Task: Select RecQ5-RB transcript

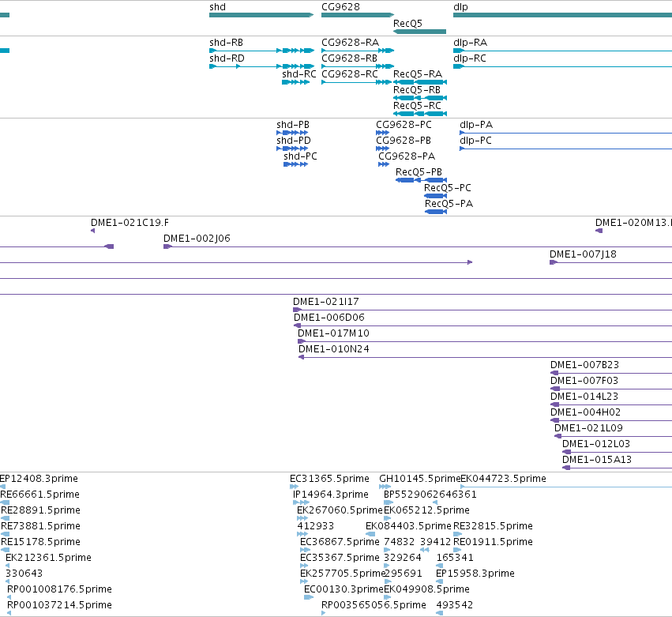Action: click(x=420, y=98)
